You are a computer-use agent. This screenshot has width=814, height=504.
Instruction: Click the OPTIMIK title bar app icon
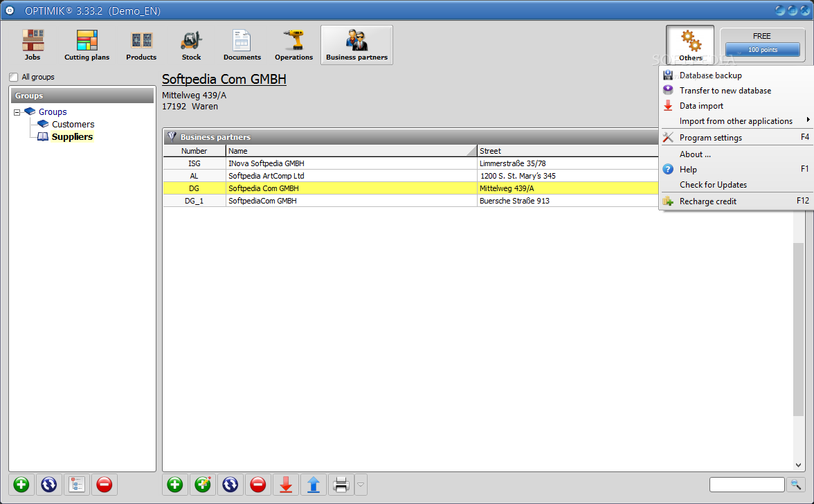pyautogui.click(x=10, y=10)
